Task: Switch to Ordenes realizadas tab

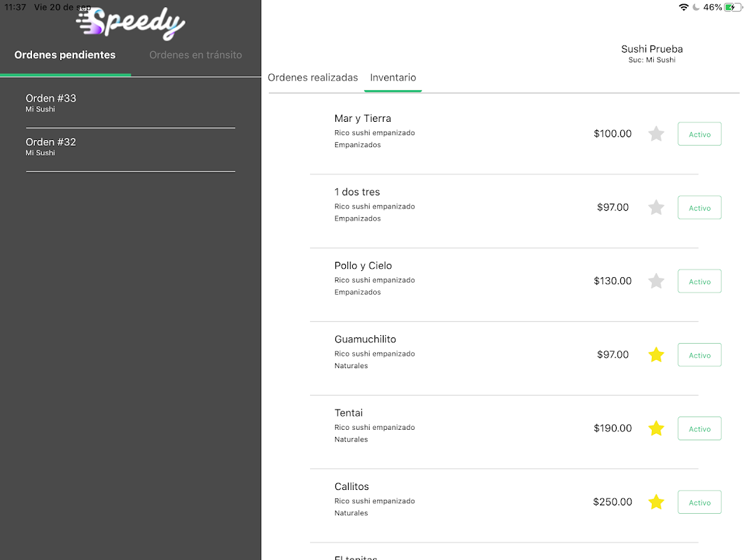Action: 313,78
